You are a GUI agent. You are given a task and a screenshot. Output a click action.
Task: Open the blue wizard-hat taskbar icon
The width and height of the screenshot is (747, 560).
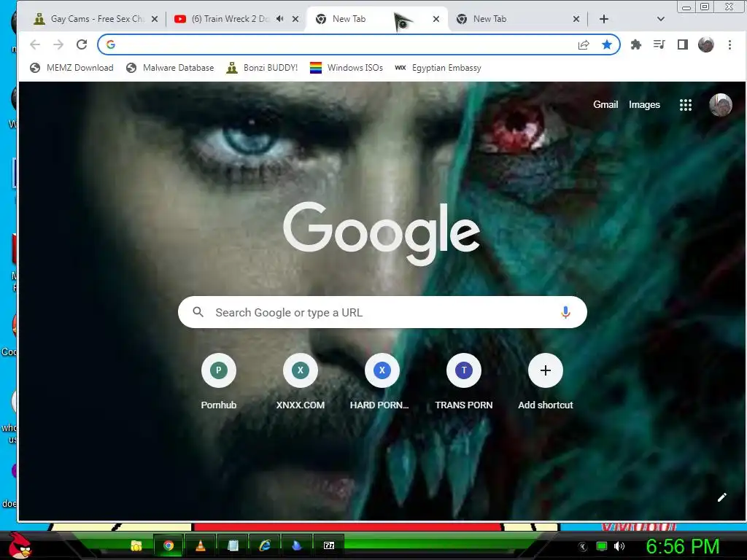297,545
